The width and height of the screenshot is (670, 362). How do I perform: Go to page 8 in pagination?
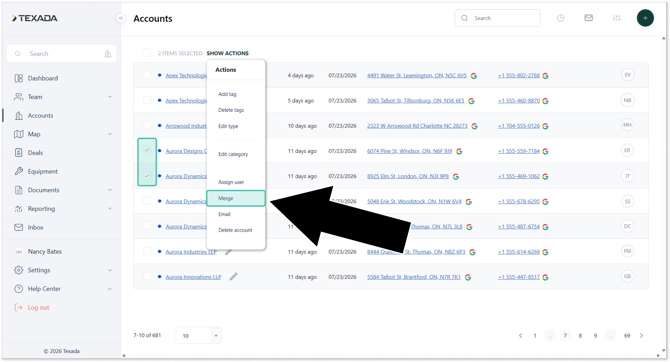pyautogui.click(x=580, y=336)
